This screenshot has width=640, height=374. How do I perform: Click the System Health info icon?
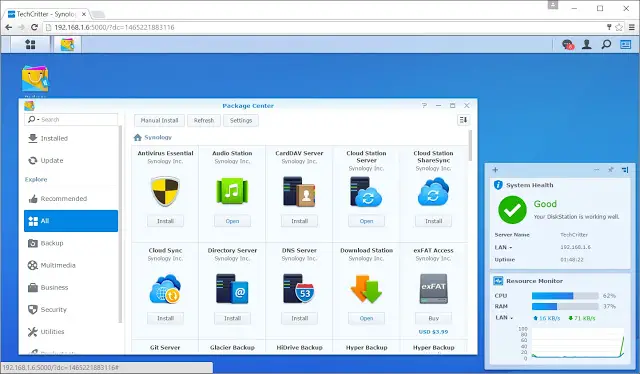coord(498,185)
